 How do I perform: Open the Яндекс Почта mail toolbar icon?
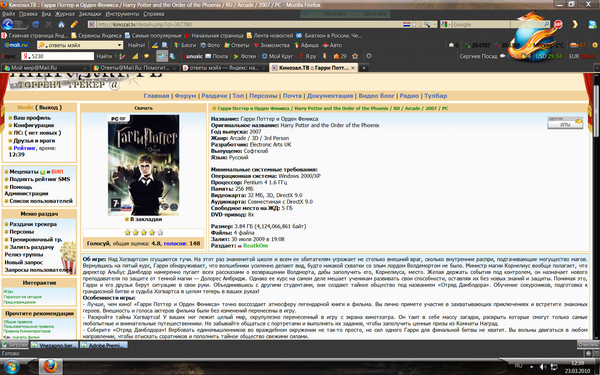[x=217, y=56]
